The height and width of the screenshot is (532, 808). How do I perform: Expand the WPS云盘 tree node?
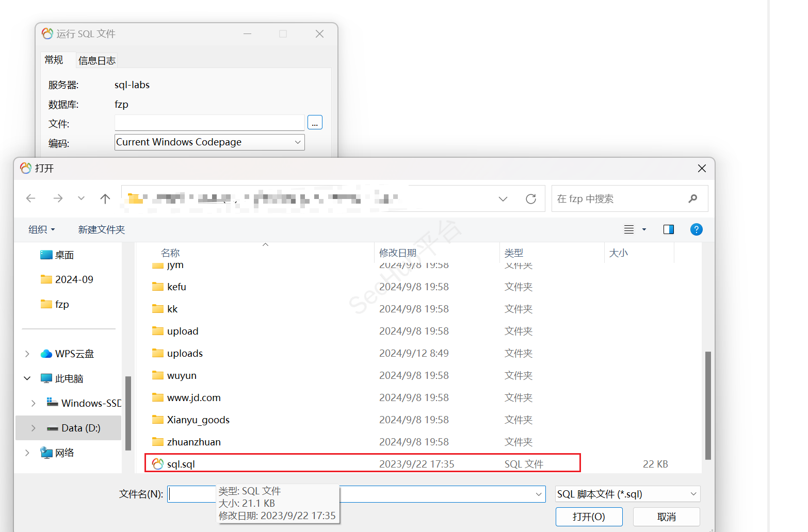click(x=27, y=354)
